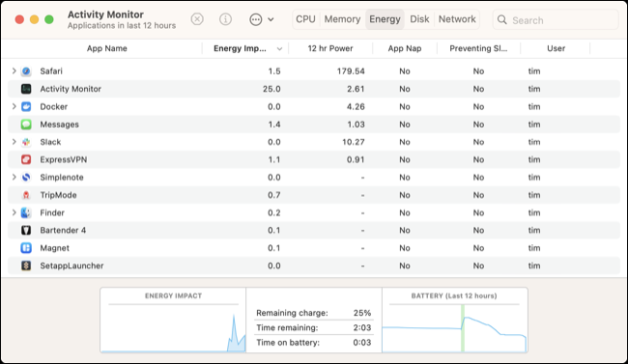Click the TripMode app icon
This screenshot has width=628, height=364.
pyautogui.click(x=26, y=195)
